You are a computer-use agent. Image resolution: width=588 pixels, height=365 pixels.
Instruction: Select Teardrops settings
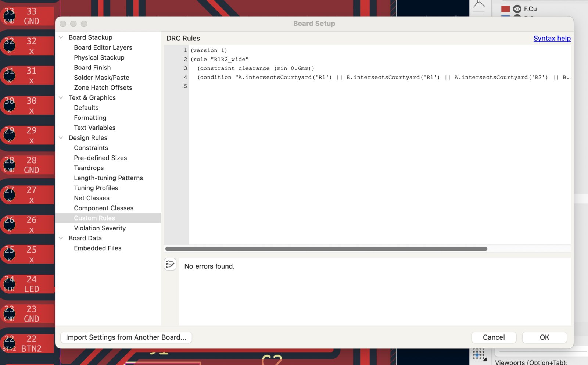tap(89, 168)
